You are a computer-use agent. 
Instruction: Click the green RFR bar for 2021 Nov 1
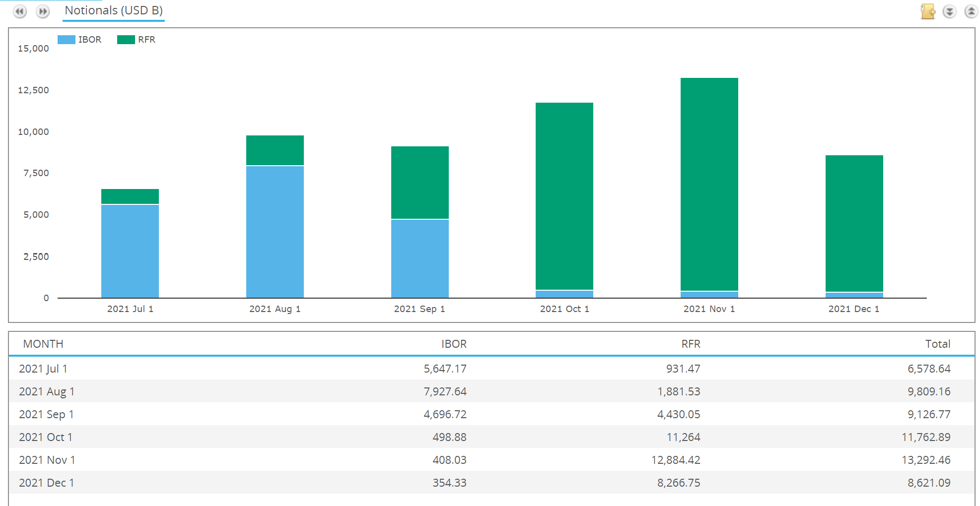tap(709, 184)
